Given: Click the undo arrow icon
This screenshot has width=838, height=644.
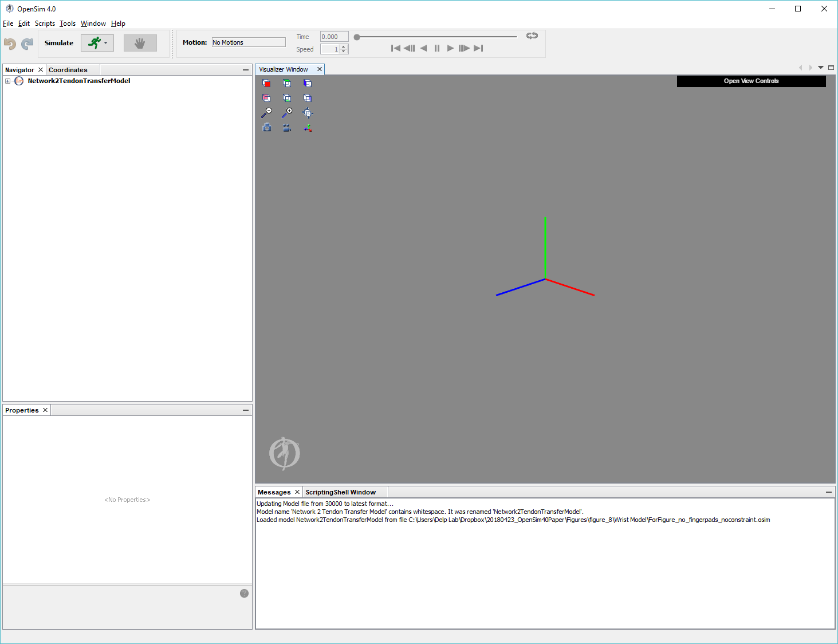Looking at the screenshot, I should [9, 43].
